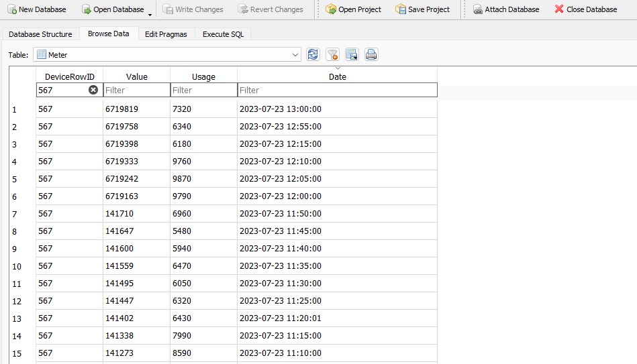
Task: Select Usage cell 8590
Action: [203, 353]
